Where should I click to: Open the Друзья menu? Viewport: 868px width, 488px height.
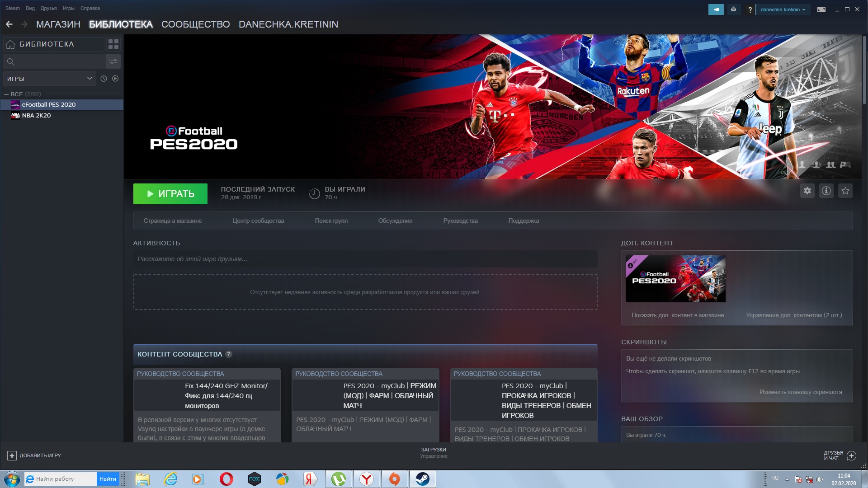[48, 8]
